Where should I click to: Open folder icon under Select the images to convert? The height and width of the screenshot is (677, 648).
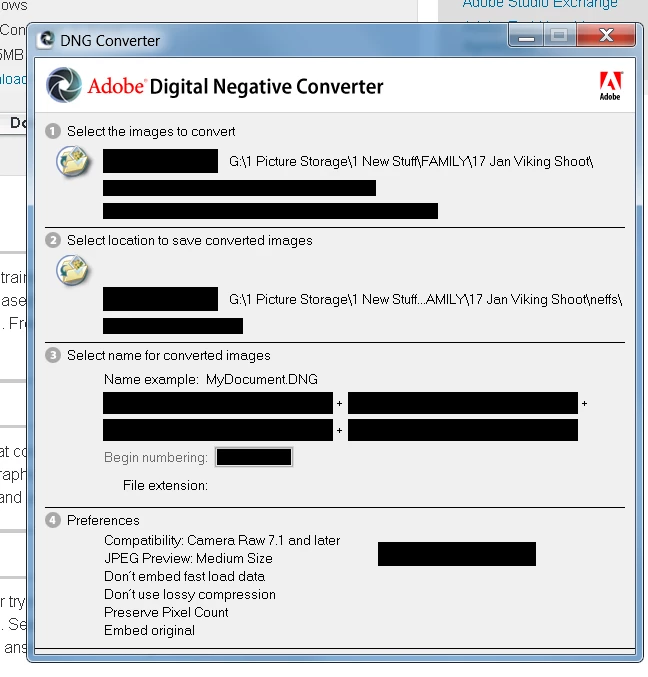73,161
